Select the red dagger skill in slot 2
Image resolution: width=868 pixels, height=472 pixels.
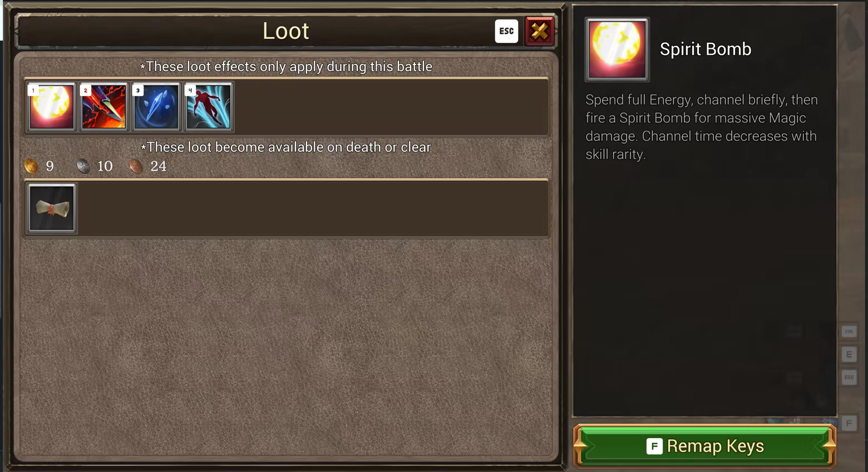[103, 107]
